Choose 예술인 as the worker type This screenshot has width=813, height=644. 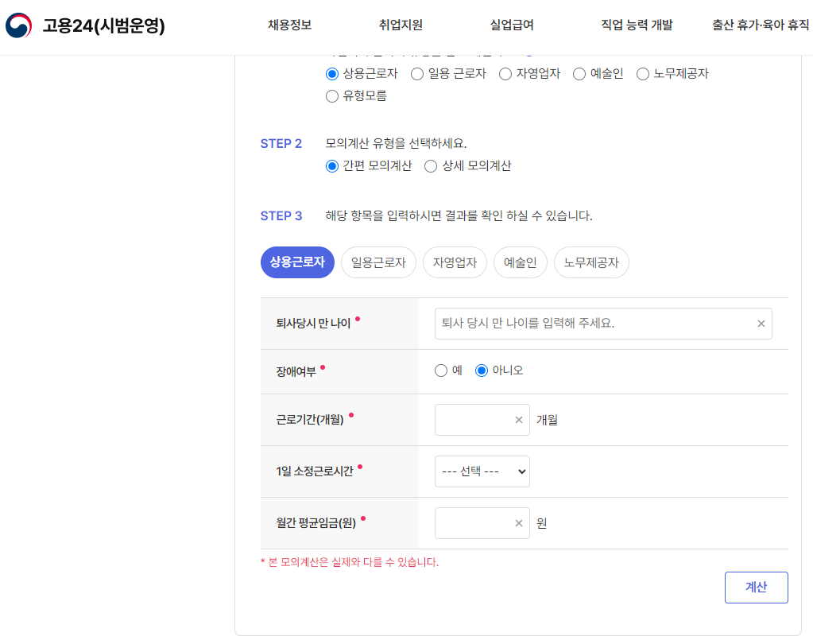click(x=577, y=74)
